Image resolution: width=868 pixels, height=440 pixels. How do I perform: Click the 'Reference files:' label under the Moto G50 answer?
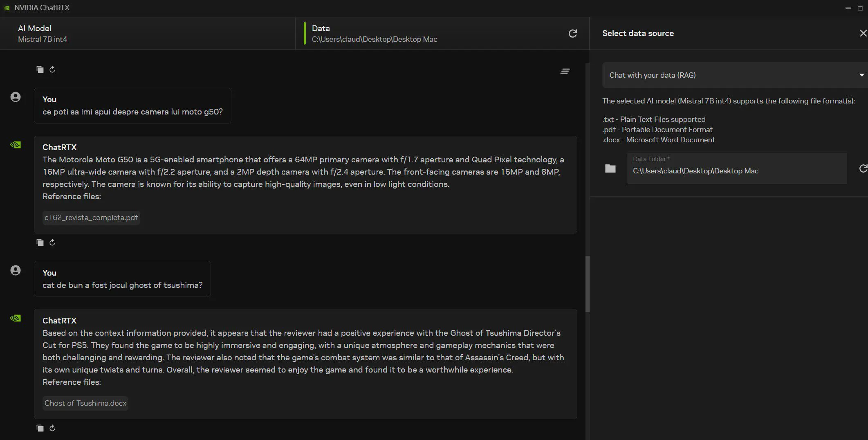(72, 196)
